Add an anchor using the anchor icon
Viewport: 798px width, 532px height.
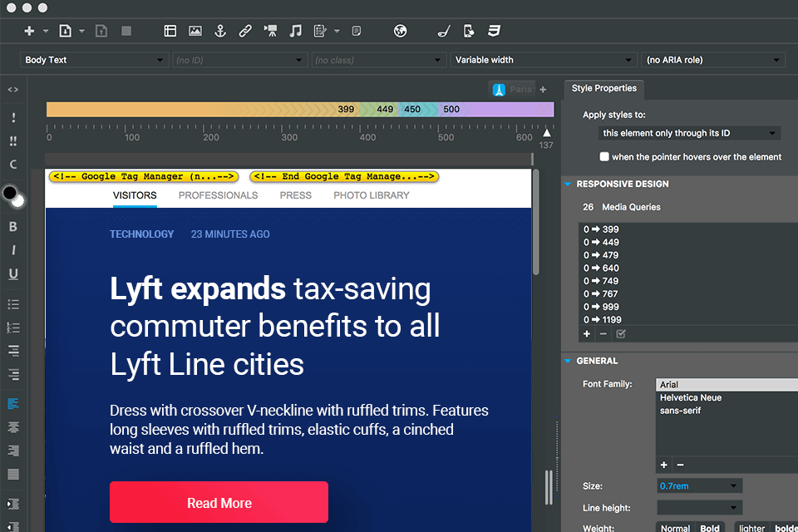point(219,31)
